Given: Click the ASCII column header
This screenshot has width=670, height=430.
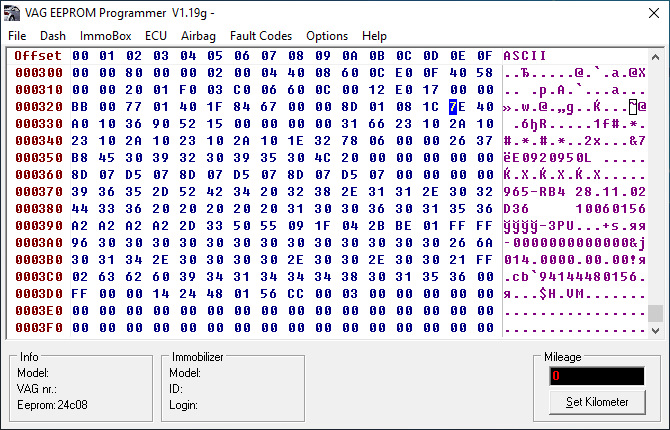Looking at the screenshot, I should point(525,56).
